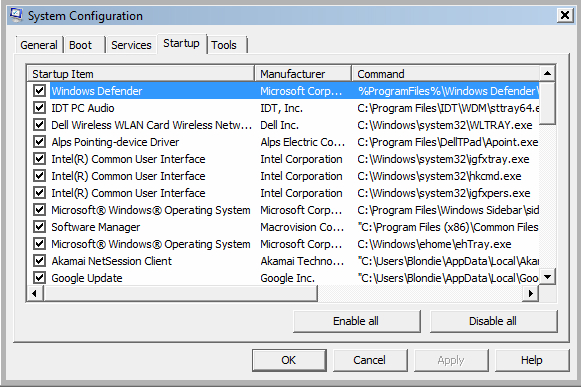This screenshot has height=387, width=581.
Task: Click the Alps Electric Co... manufacturer cell
Action: [x=302, y=142]
